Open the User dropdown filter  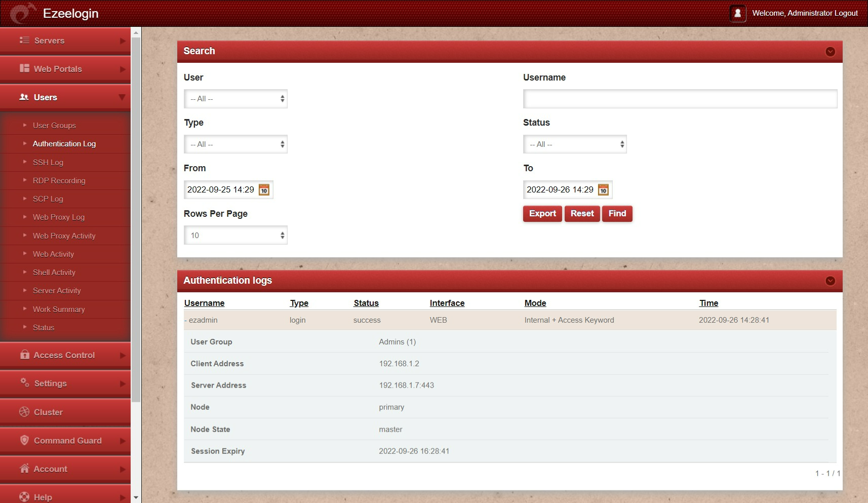tap(235, 99)
